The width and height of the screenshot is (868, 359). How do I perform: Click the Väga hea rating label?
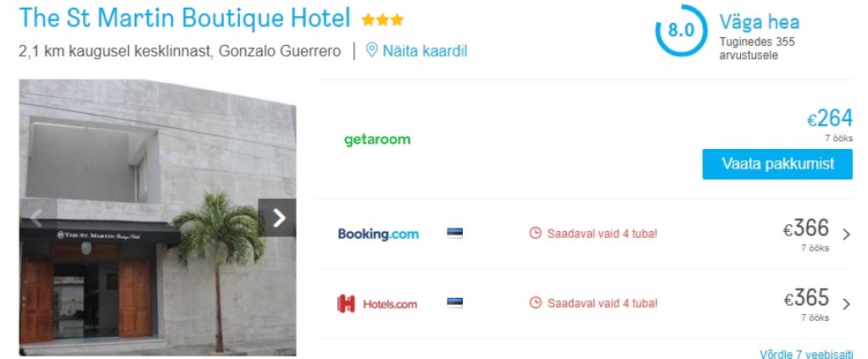759,22
